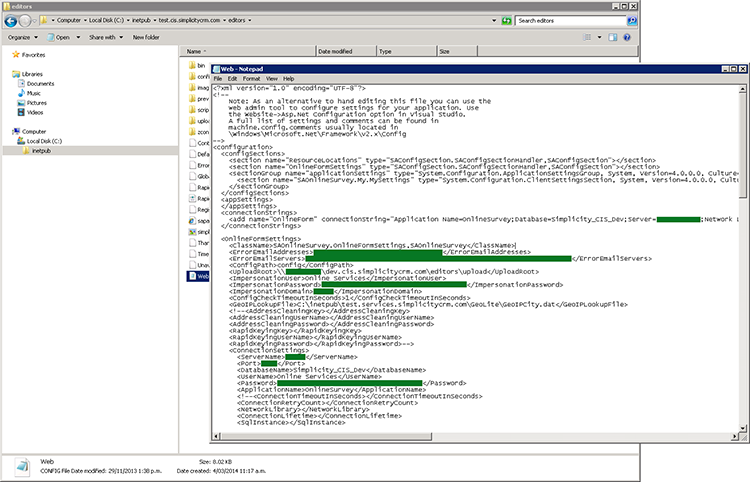Select the sapa Internet Explorer file
Screen dimensions: 750x482
click(x=199, y=220)
